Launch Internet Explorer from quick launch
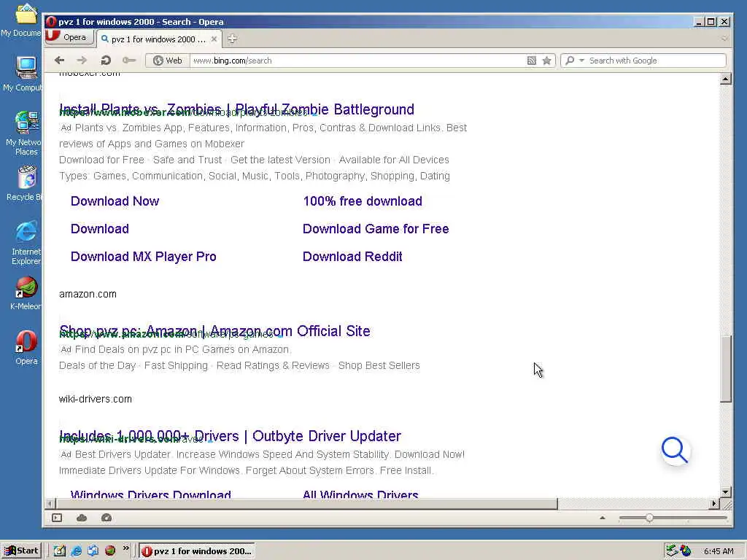This screenshot has height=560, width=747. click(x=76, y=551)
